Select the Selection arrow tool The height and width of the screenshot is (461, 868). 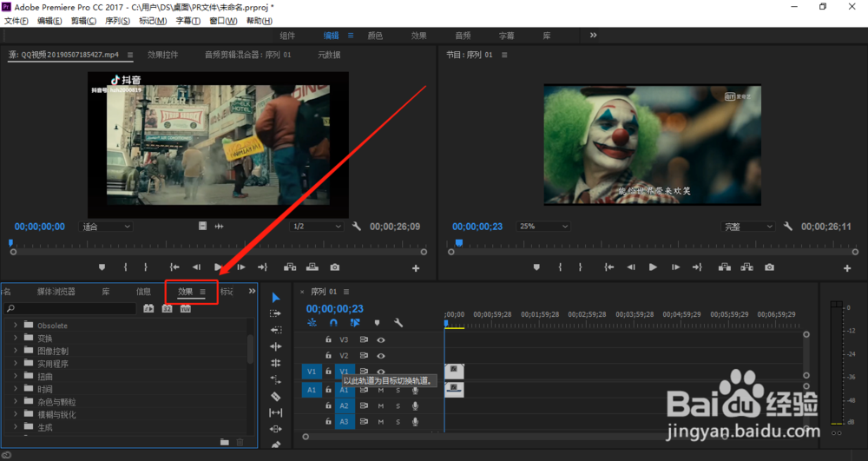click(276, 298)
